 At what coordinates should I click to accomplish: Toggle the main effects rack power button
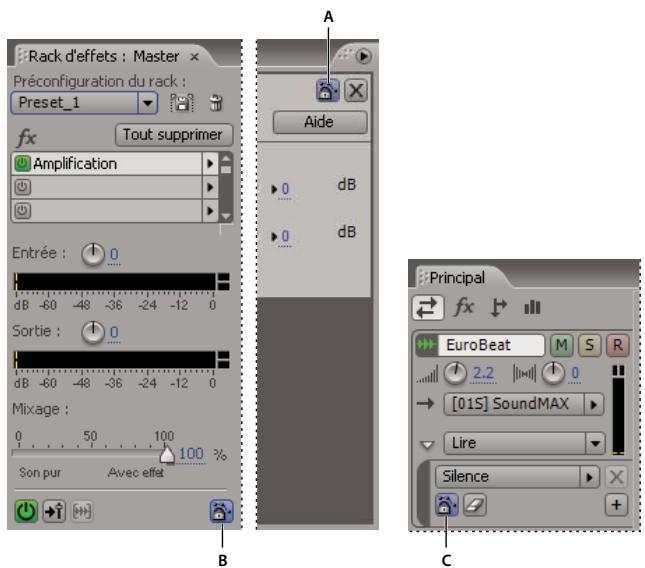pyautogui.click(x=26, y=511)
